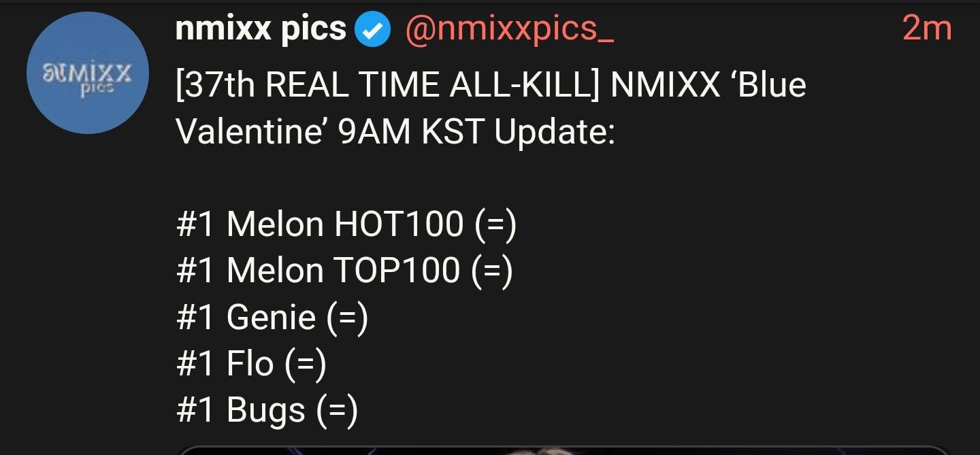Click the small 'pics' label in avatar
The height and width of the screenshot is (455, 980).
point(97,87)
